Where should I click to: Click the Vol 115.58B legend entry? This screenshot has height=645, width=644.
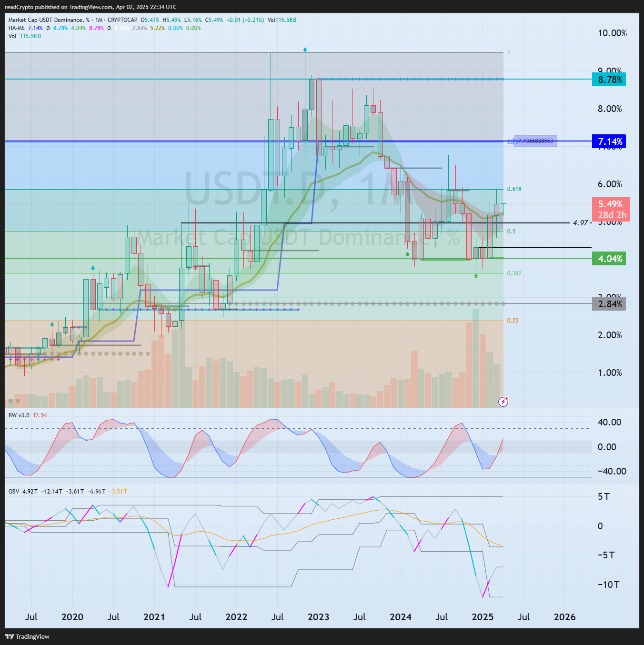[x=25, y=36]
